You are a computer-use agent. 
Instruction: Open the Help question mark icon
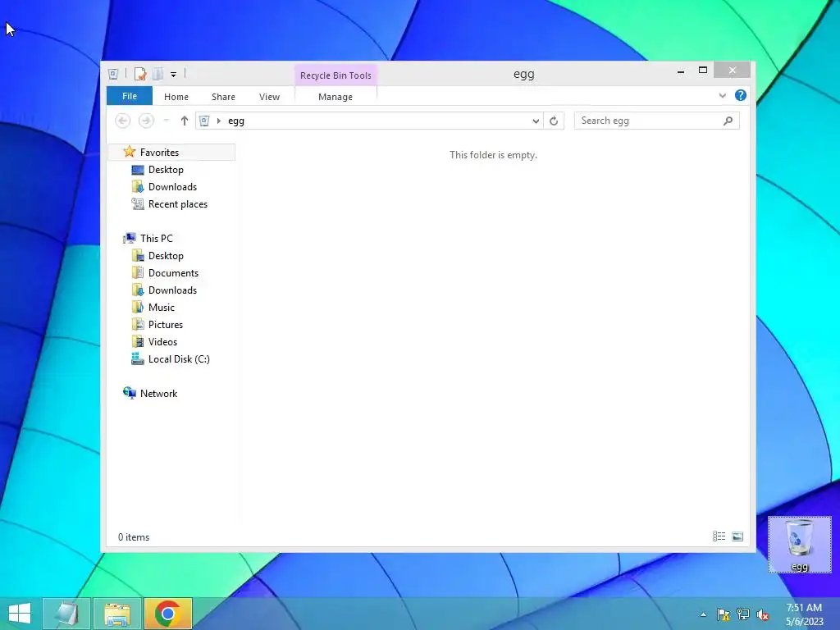(741, 95)
